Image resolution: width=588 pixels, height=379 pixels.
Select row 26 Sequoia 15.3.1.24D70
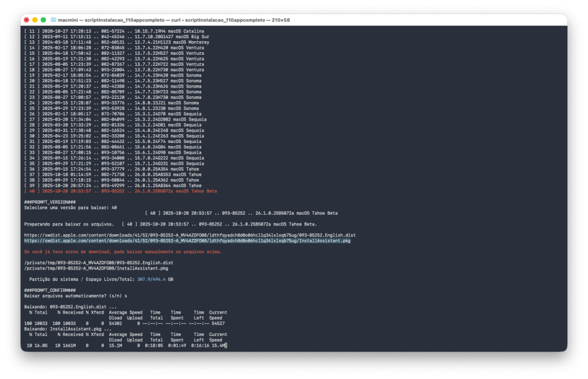pos(113,114)
